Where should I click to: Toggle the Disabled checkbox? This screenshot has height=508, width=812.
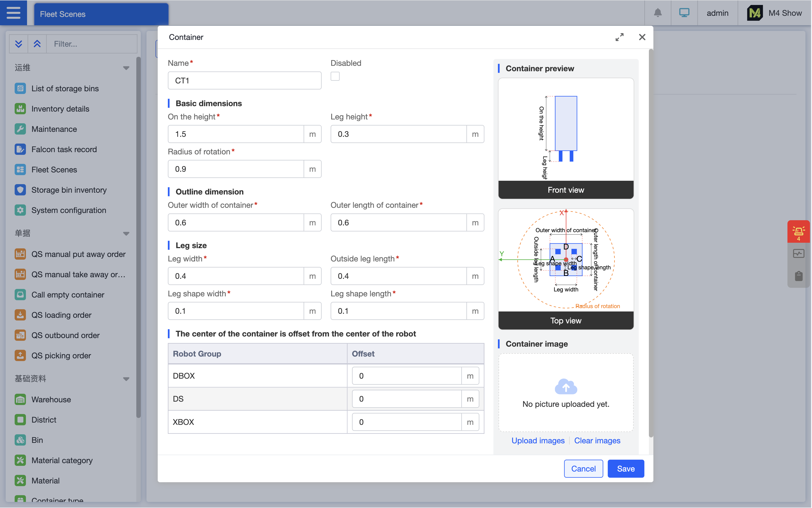(335, 76)
